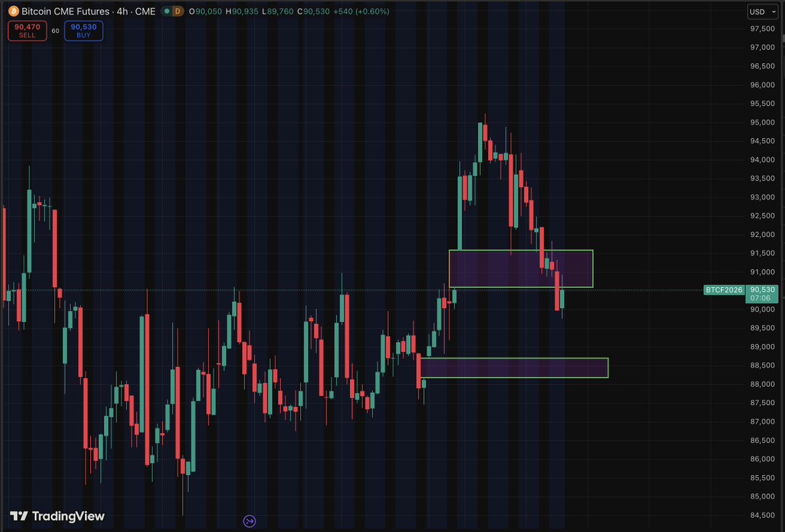Click the BTCF2026 price label tag
The width and height of the screenshot is (785, 532).
(724, 289)
